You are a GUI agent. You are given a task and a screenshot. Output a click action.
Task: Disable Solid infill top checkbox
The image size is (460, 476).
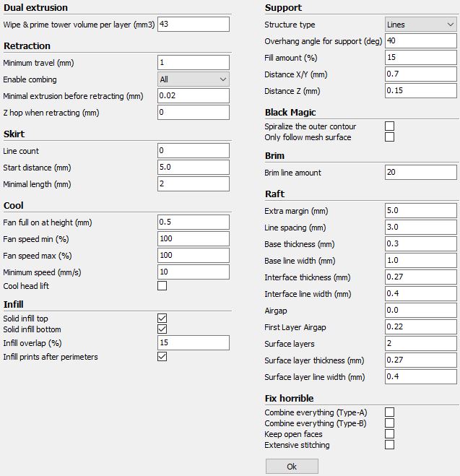pyautogui.click(x=162, y=318)
